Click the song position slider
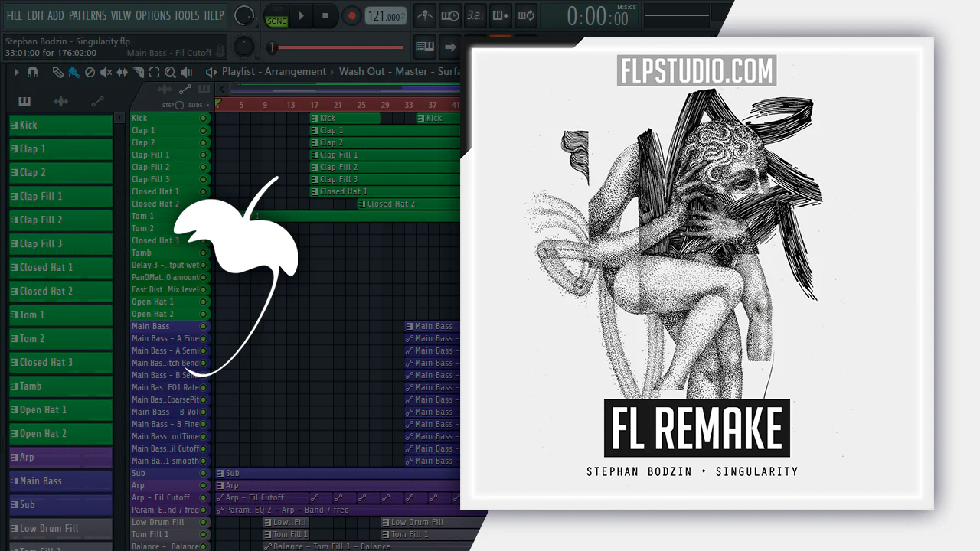980x551 pixels. click(x=335, y=47)
